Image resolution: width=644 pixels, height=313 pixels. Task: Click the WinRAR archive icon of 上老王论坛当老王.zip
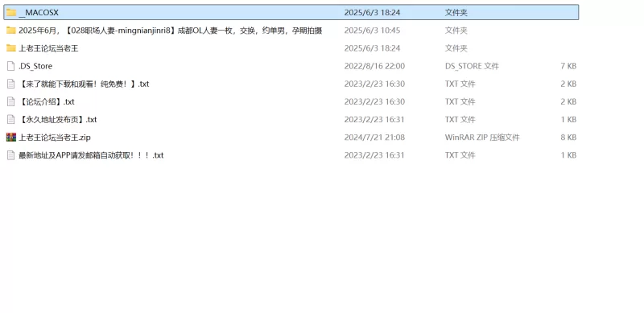click(11, 138)
